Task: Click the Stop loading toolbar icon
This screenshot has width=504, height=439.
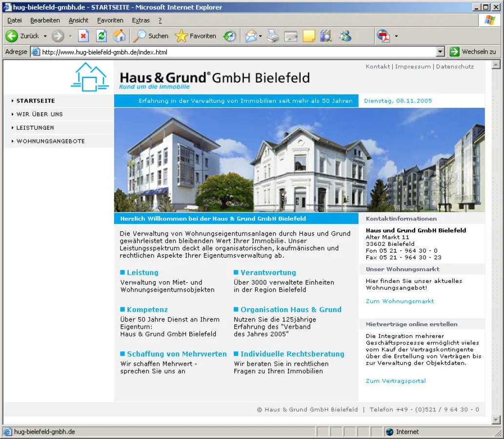Action: coord(83,36)
